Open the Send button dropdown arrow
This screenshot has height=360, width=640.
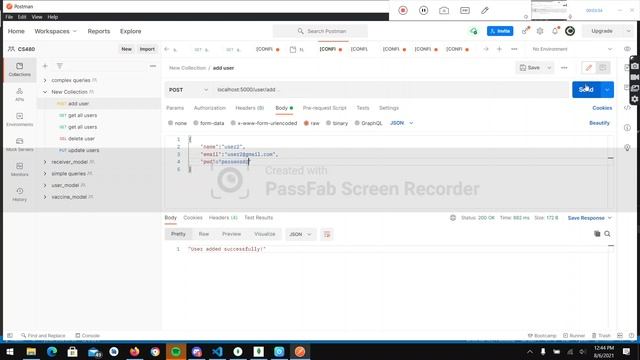click(x=607, y=90)
